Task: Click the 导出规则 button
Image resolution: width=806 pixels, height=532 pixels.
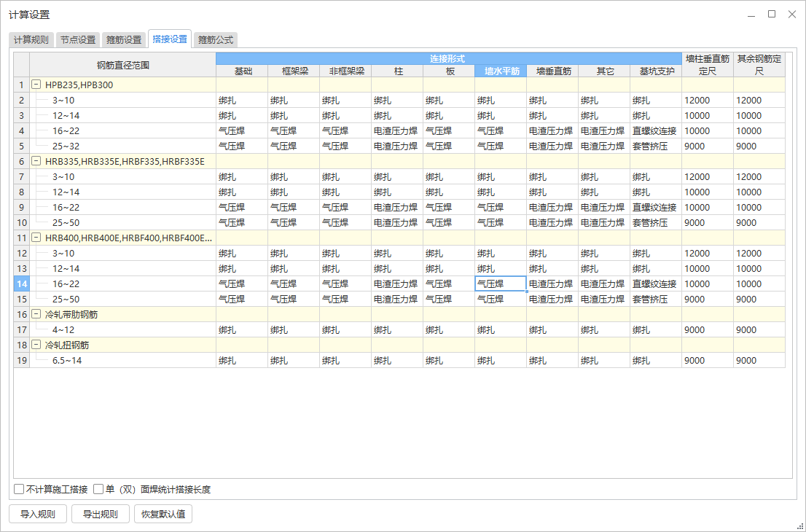Action: click(x=100, y=514)
